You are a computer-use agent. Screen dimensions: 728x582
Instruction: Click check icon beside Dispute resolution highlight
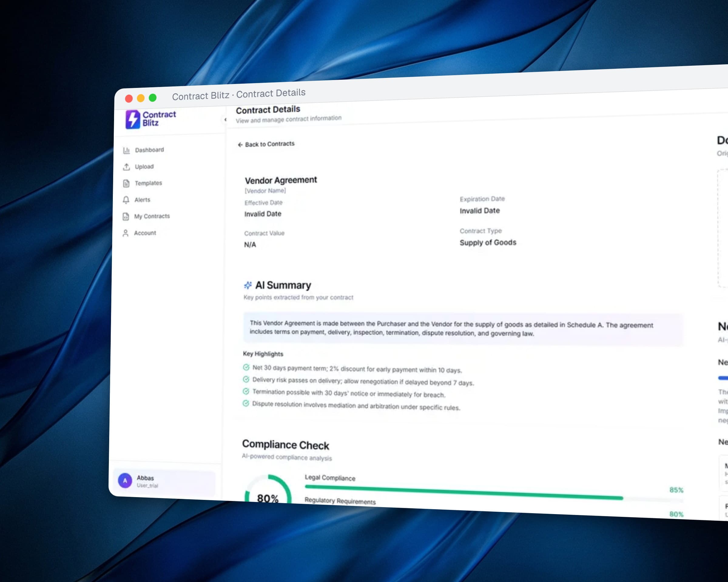click(x=246, y=403)
